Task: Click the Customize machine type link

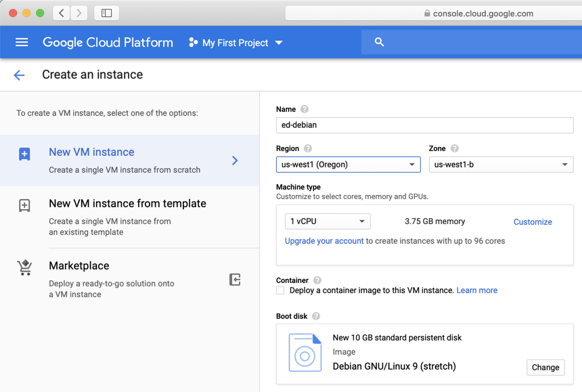Action: [533, 222]
